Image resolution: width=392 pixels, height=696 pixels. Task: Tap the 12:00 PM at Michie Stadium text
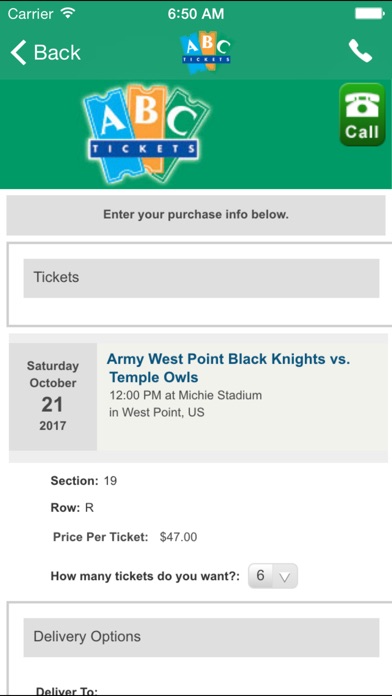186,395
